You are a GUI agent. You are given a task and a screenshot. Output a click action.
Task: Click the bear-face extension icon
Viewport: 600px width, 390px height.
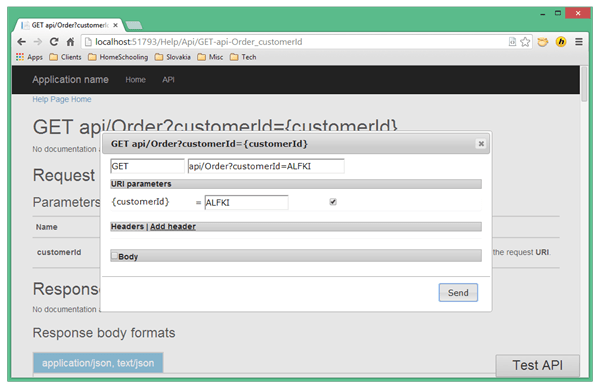tap(543, 42)
